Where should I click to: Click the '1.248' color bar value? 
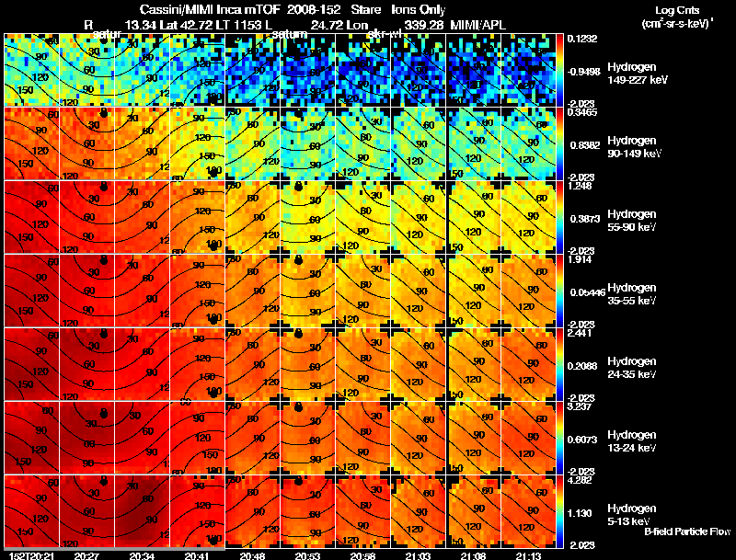(x=580, y=186)
